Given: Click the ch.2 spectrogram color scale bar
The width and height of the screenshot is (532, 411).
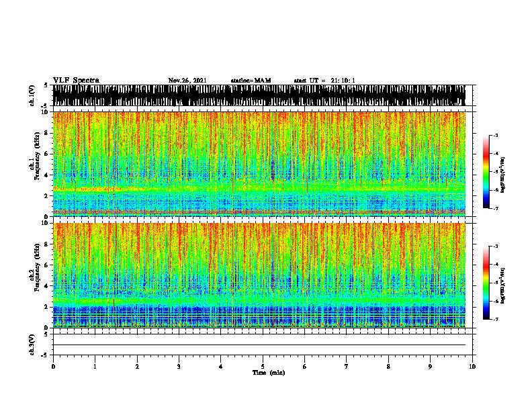Looking at the screenshot, I should pos(486,283).
